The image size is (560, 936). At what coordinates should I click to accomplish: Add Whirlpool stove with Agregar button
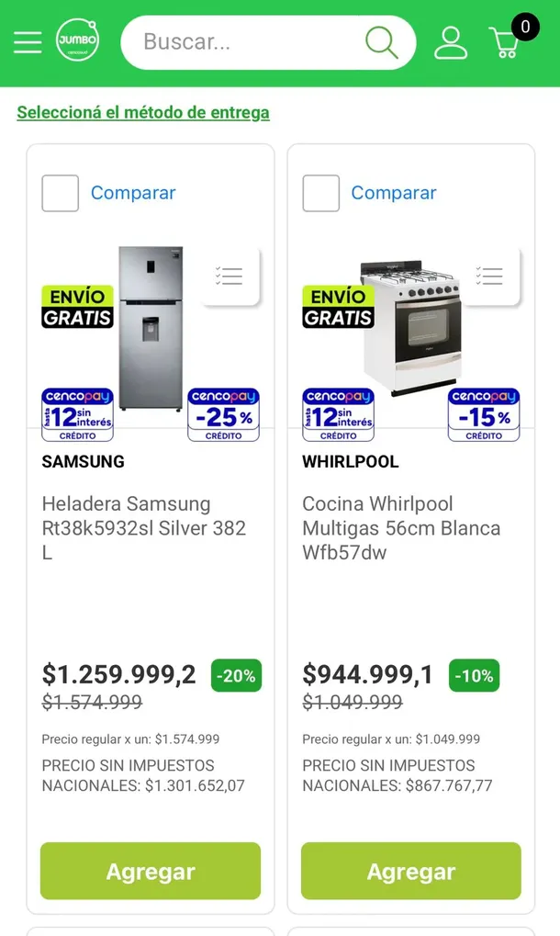(x=411, y=871)
